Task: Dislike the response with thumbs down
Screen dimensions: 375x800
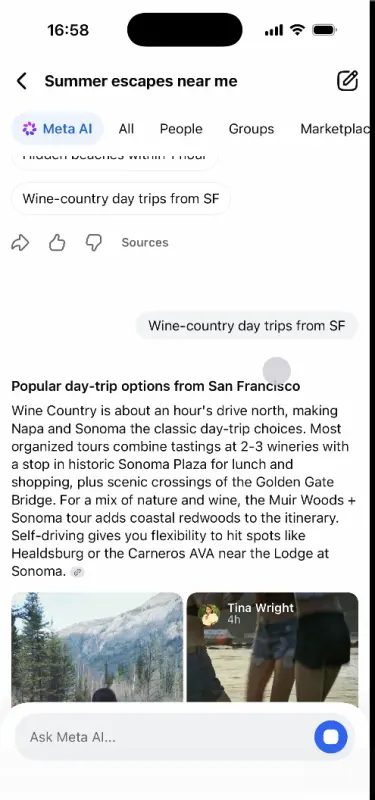Action: pyautogui.click(x=93, y=243)
